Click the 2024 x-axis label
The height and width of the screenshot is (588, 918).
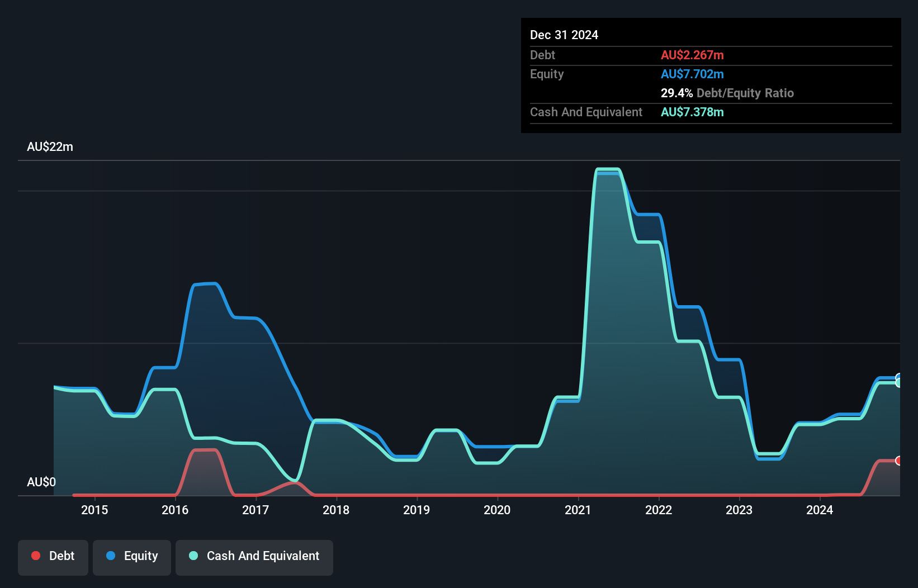(820, 510)
